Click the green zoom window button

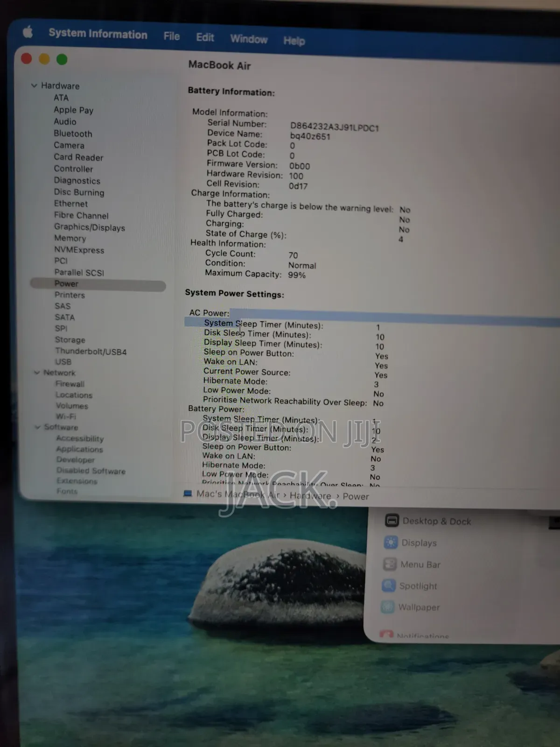pos(62,59)
